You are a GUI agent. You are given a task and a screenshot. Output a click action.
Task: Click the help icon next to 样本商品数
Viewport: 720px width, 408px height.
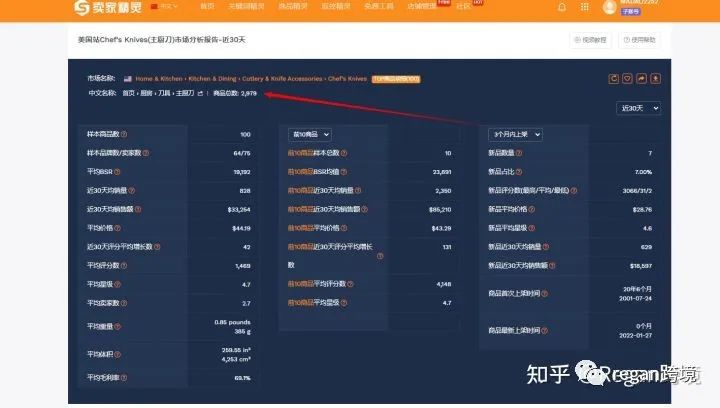pos(124,134)
